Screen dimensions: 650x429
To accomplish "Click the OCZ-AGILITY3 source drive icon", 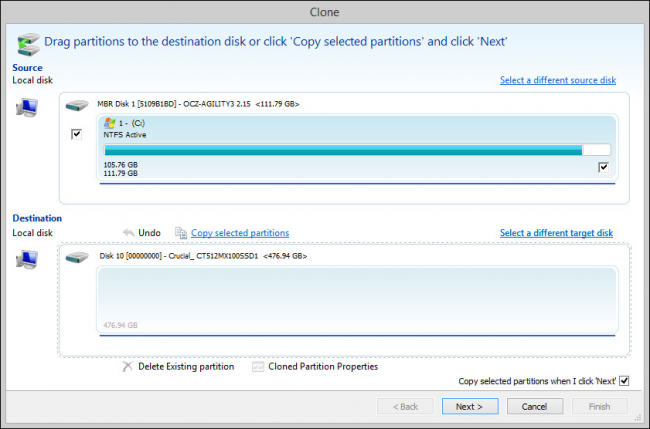I will tap(77, 105).
